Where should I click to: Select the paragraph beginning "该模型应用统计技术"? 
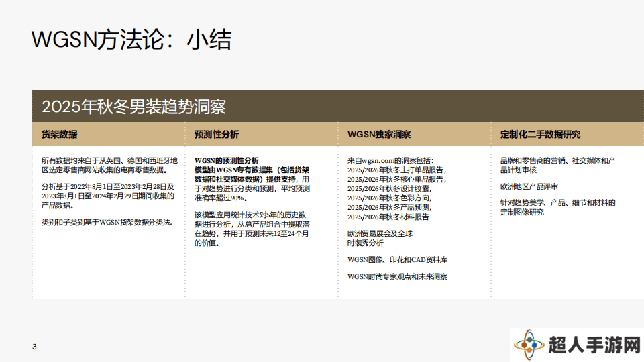pos(252,229)
